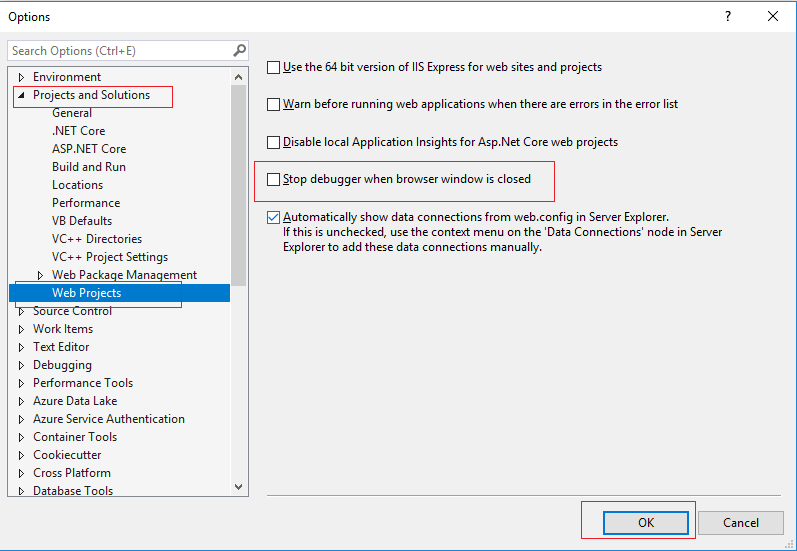Viewport: 797px width, 551px height.
Task: Enable 64 bit IIS Express checkbox
Action: 273,67
